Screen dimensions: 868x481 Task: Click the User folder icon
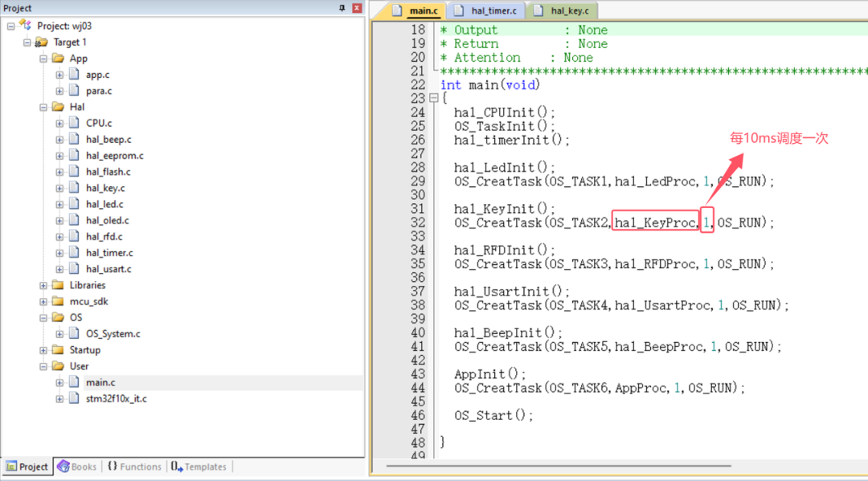tap(58, 366)
